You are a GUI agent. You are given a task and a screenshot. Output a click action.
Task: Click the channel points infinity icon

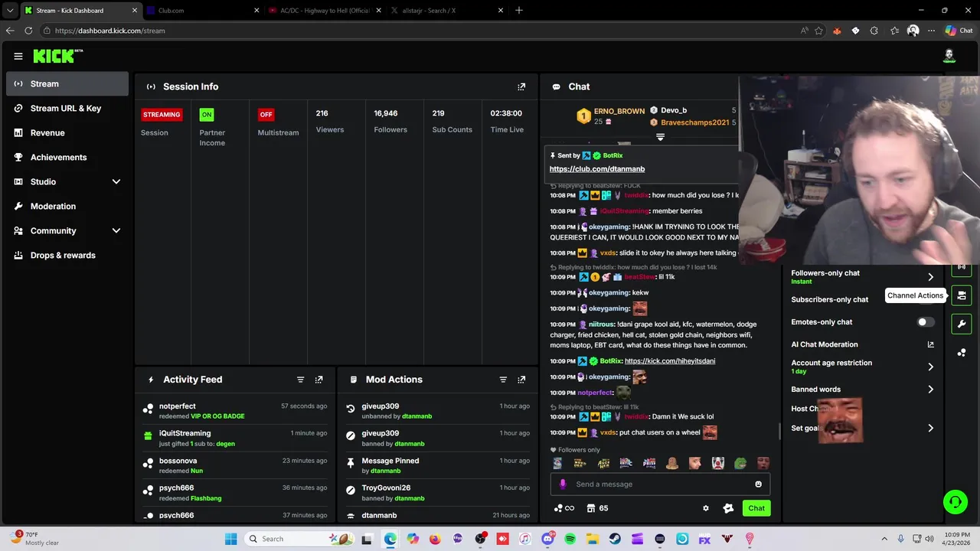[564, 508]
